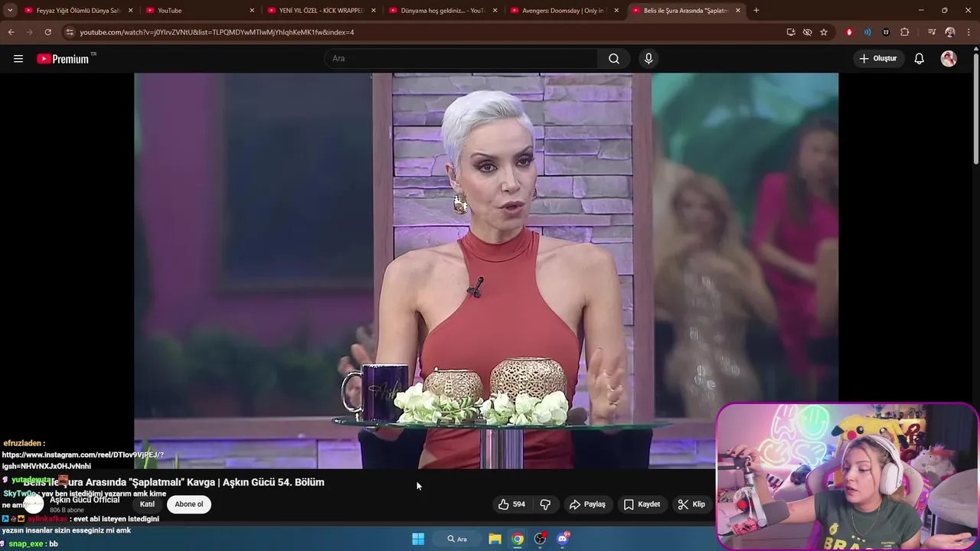Reload the current page
This screenshot has height=551, width=980.
coord(47,32)
